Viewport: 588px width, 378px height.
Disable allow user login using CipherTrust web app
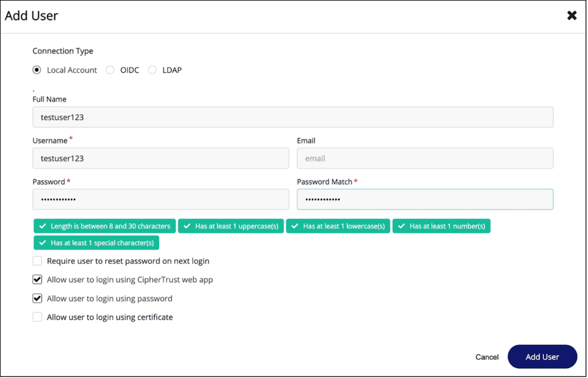pyautogui.click(x=37, y=279)
